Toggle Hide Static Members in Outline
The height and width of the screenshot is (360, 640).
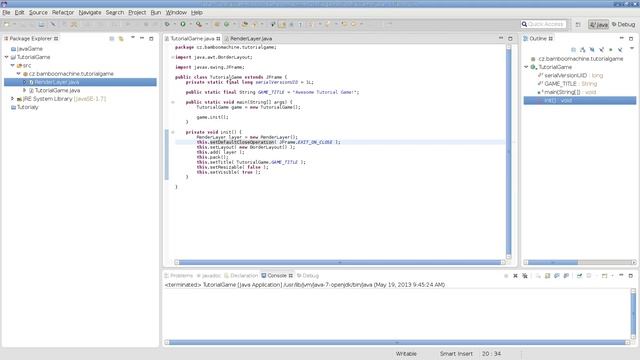click(x=601, y=49)
